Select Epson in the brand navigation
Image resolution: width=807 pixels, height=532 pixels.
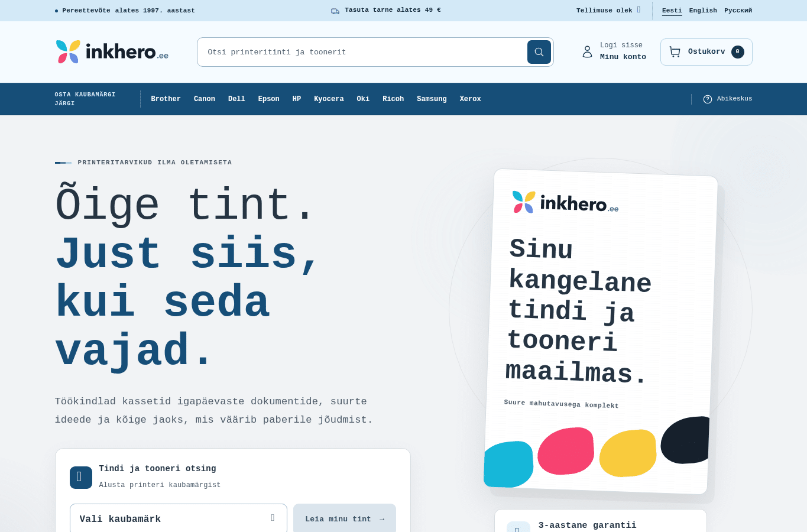pos(268,99)
